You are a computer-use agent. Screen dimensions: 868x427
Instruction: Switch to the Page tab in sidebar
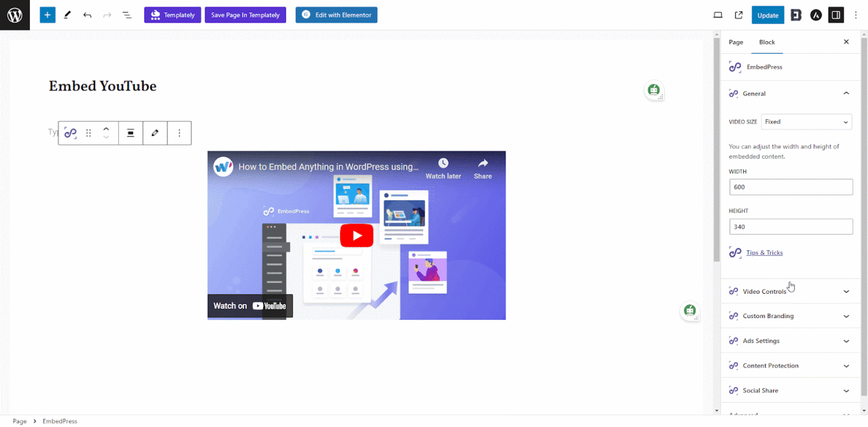coord(736,42)
